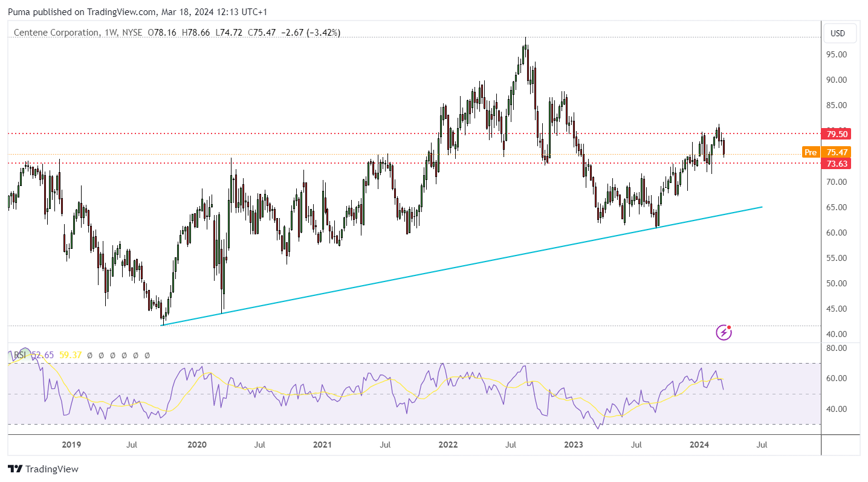Viewport: 868px width, 482px height.
Task: Open the TradingView logo link
Action: pos(43,469)
